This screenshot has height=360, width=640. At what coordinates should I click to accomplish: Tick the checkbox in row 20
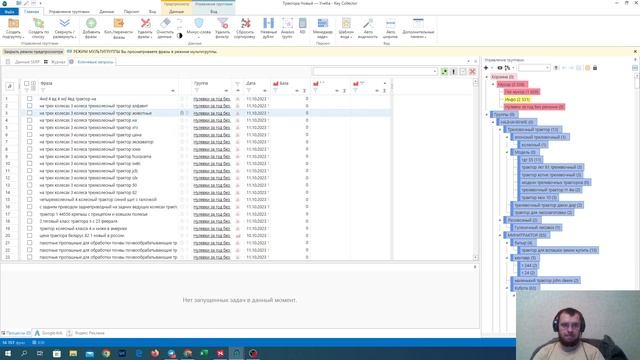[x=29, y=236]
